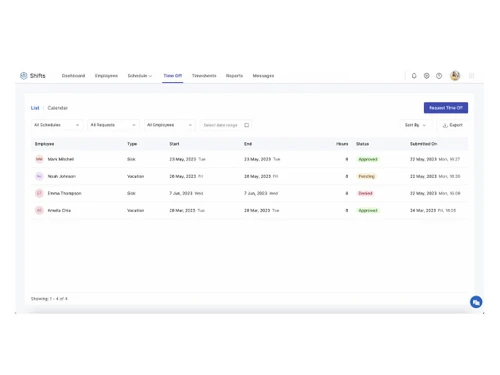
Task: Click submitted date in Amelia Chia's row
Action: click(x=433, y=210)
